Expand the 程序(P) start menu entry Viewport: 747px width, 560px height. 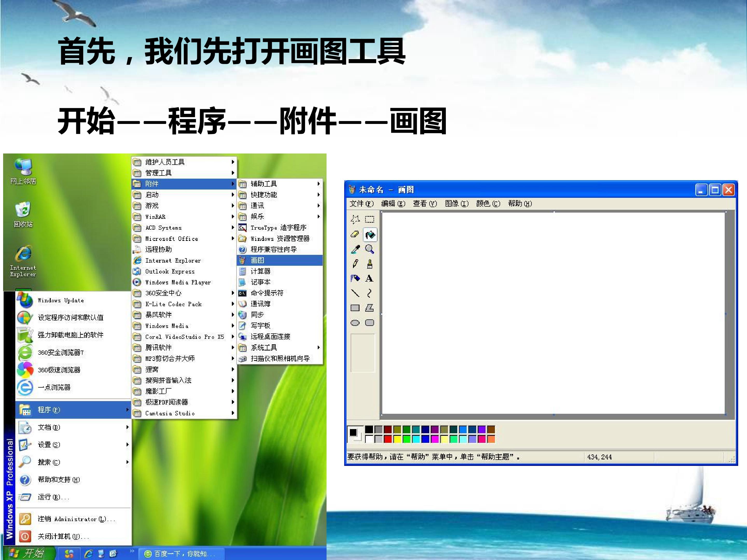point(73,409)
